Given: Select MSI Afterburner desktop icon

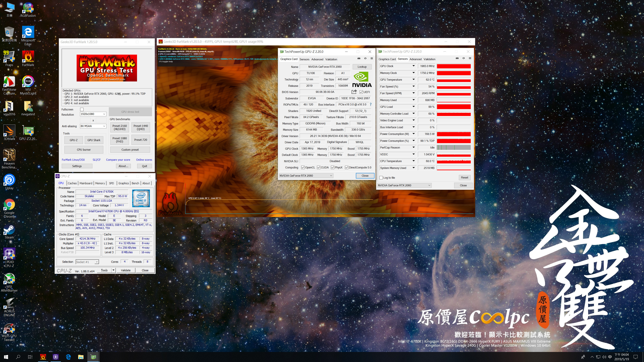Looking at the screenshot, I should [x=9, y=282].
